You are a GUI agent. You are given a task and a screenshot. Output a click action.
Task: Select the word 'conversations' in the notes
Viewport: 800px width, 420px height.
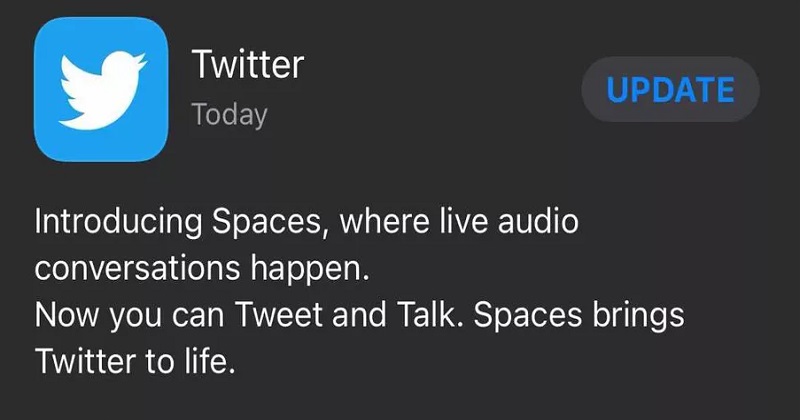[137, 268]
